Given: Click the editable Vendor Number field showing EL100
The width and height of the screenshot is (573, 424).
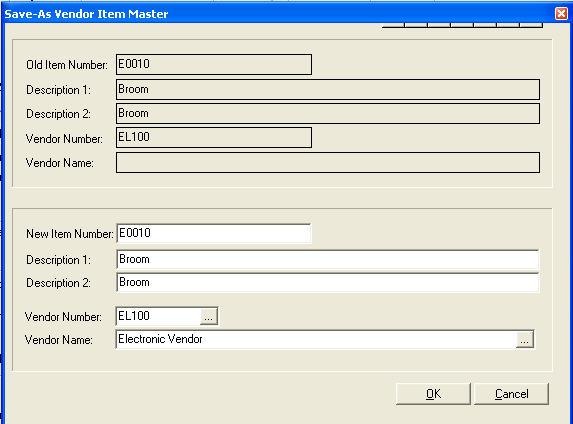Looking at the screenshot, I should [x=158, y=316].
